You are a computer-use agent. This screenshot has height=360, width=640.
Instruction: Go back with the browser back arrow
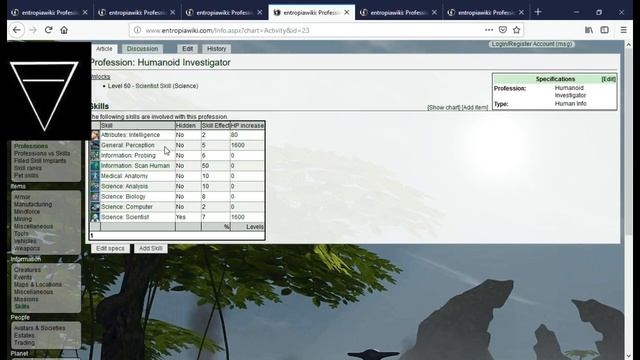pyautogui.click(x=17, y=30)
